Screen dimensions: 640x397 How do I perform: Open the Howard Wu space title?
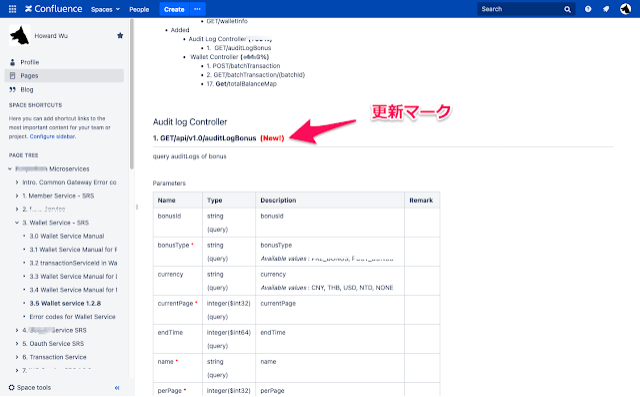pyautogui.click(x=51, y=36)
